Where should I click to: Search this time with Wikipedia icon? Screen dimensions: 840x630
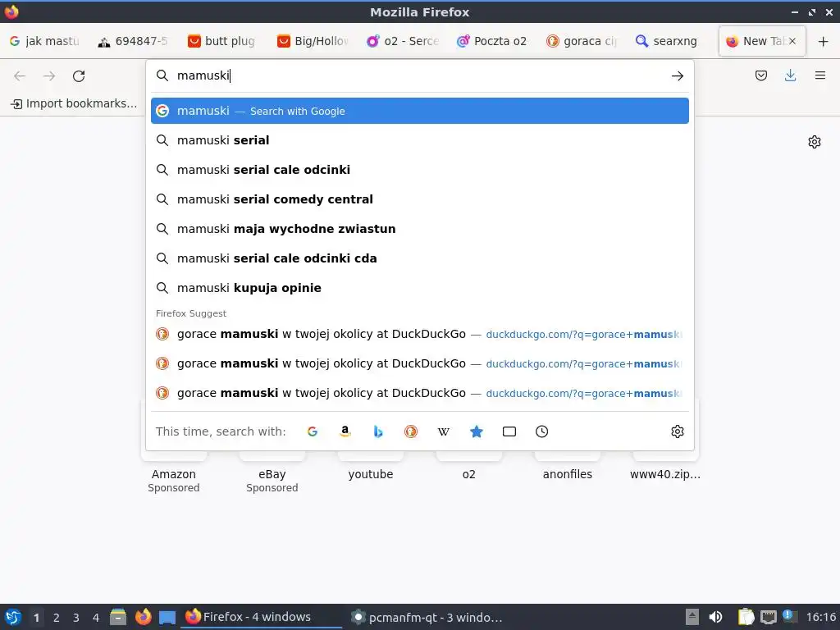coord(444,431)
